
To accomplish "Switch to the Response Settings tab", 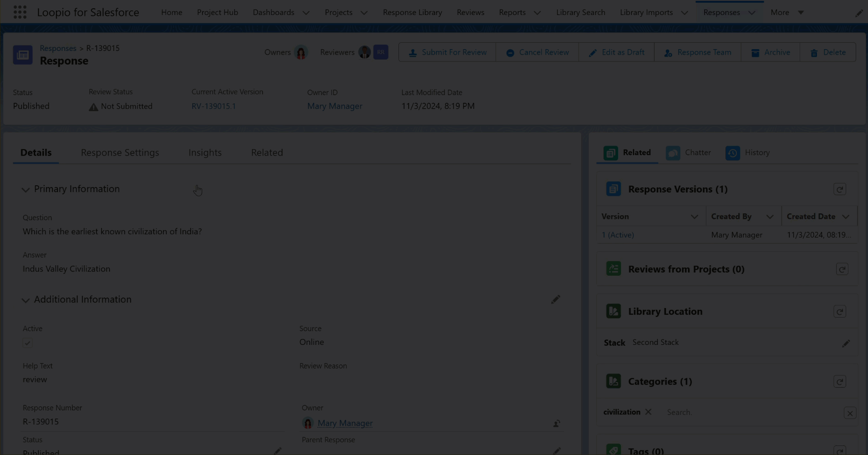I will point(120,153).
